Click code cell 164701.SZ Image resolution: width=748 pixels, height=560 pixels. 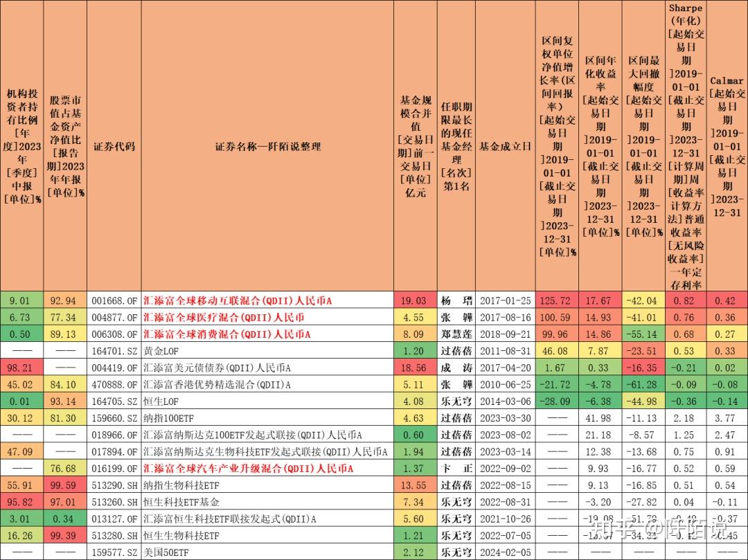coord(114,351)
